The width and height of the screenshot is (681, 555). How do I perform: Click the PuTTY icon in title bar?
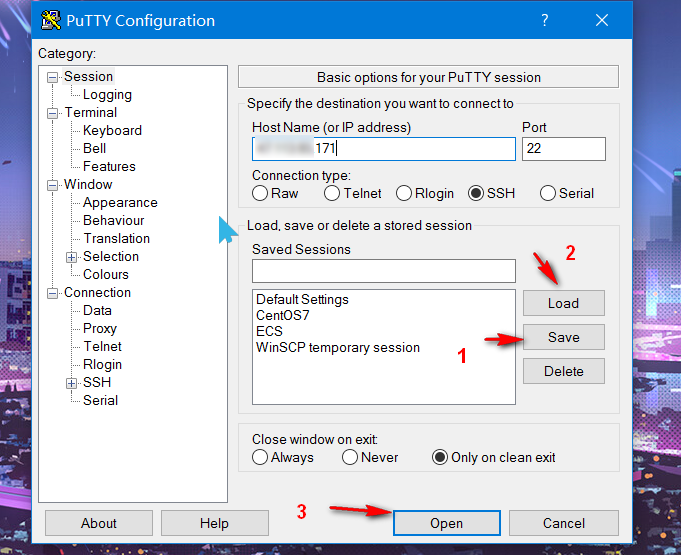50,20
